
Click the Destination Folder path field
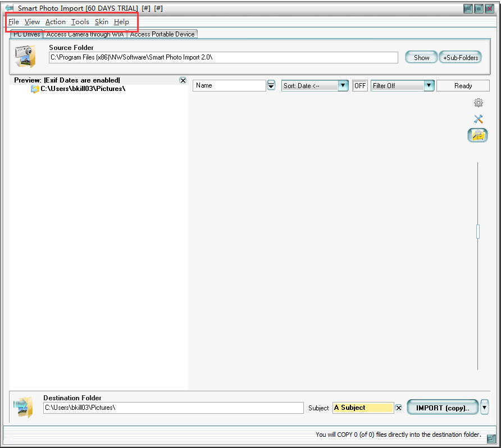(174, 408)
